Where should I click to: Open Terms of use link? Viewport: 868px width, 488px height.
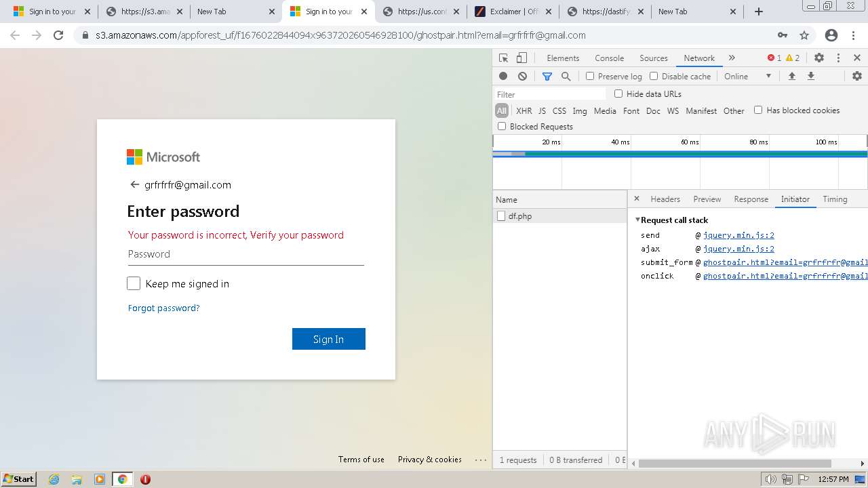pyautogui.click(x=361, y=459)
